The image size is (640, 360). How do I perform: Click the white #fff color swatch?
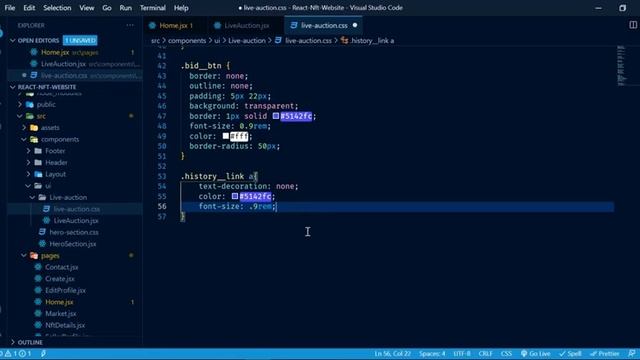[226, 136]
